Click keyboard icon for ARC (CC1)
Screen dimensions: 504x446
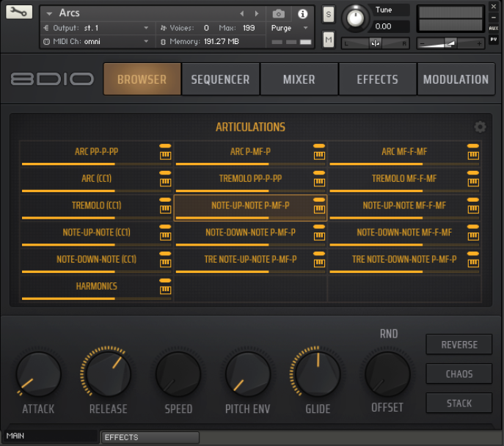point(165,183)
